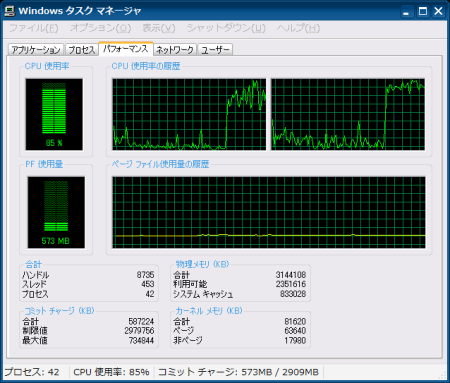The width and height of the screenshot is (450, 383).
Task: Click the ハンドル value 8735
Action: click(x=145, y=275)
